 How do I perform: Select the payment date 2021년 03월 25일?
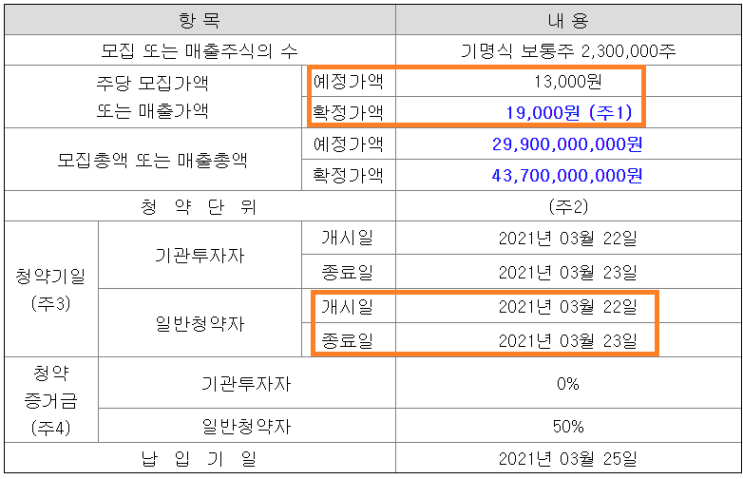tap(568, 458)
